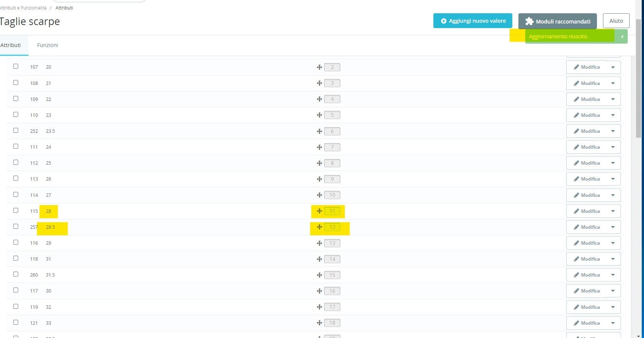This screenshot has width=644, height=338.
Task: Click Modifica for value 21
Action: 586,83
